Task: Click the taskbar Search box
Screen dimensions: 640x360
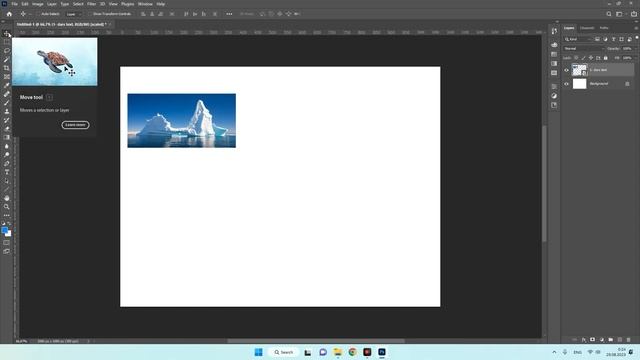Action: 284,352
